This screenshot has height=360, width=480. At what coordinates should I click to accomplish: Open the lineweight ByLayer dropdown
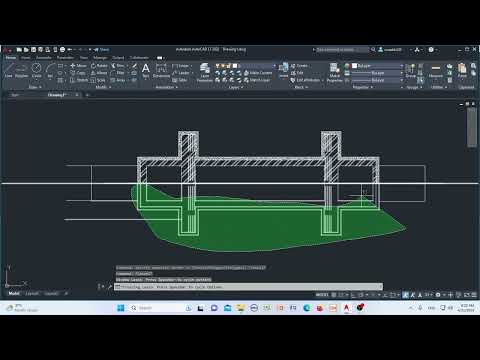tap(378, 73)
